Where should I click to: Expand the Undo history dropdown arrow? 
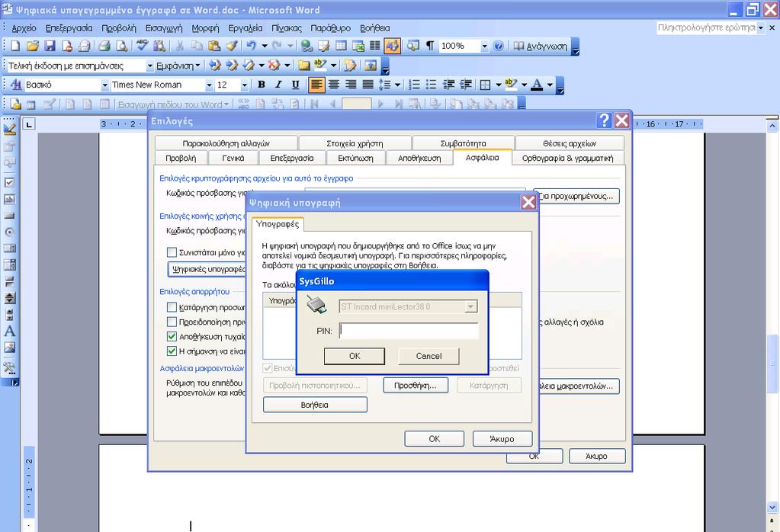point(265,46)
